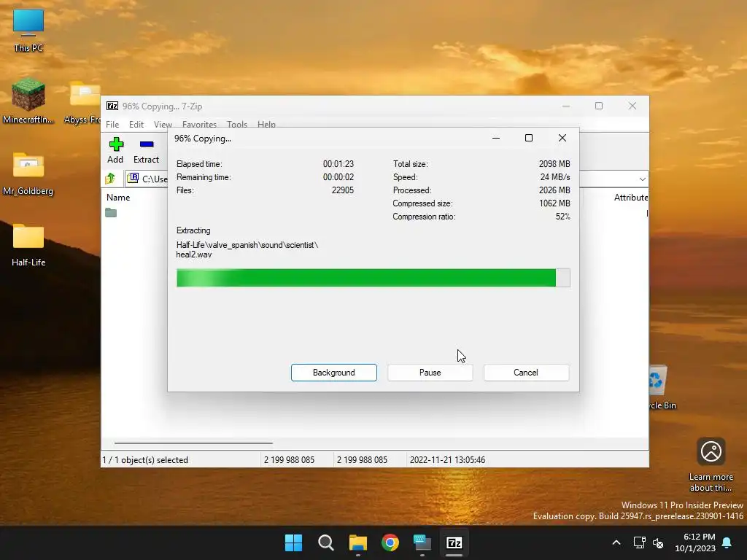Screen dimensions: 747x560
Task: Minimize the 7-Zip main window
Action: coord(566,106)
